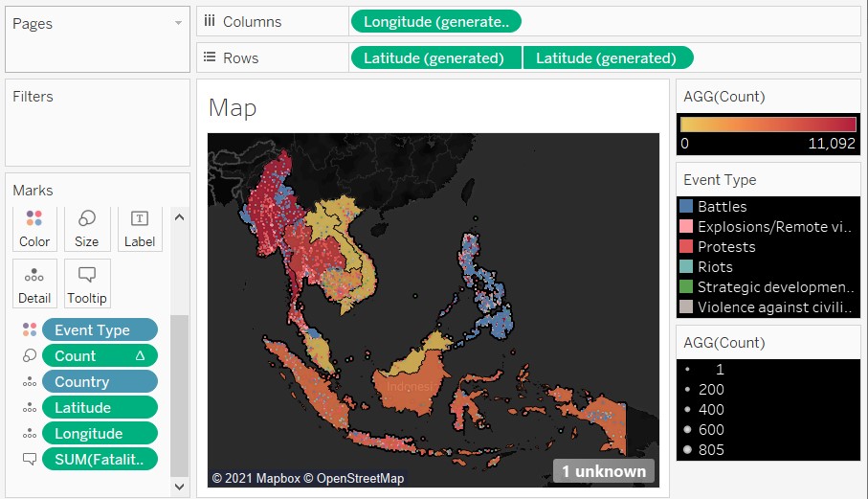Image resolution: width=868 pixels, height=499 pixels.
Task: Select the Battles legend color
Action: pyautogui.click(x=686, y=207)
